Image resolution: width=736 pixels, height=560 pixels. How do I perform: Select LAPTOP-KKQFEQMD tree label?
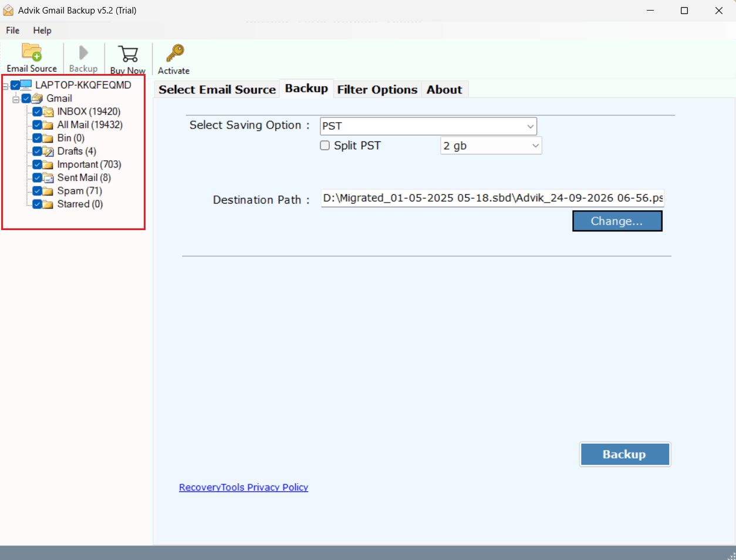click(83, 85)
